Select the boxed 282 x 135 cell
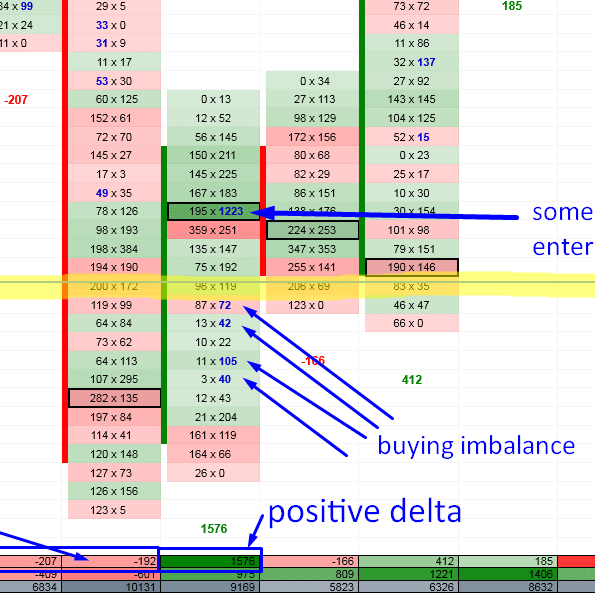 [x=114, y=398]
